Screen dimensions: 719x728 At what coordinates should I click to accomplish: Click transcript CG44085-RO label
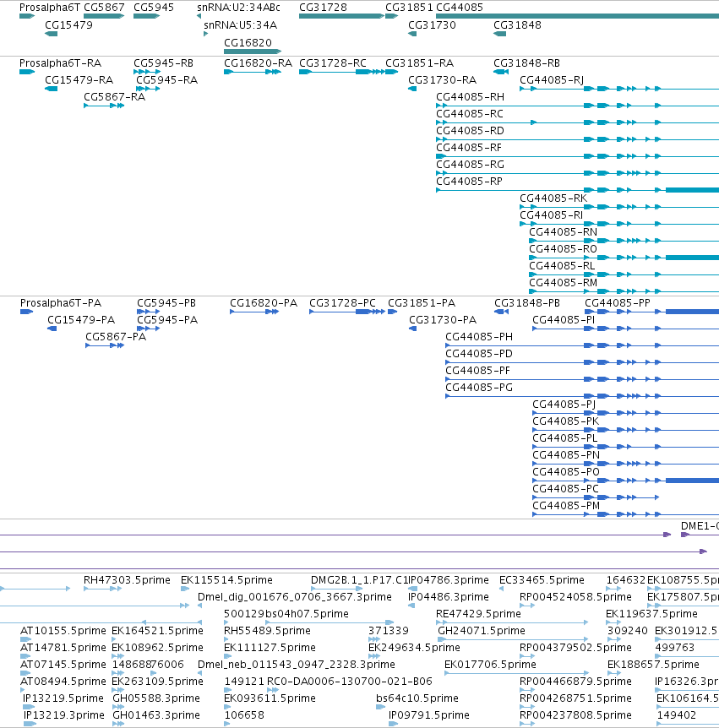tap(564, 249)
